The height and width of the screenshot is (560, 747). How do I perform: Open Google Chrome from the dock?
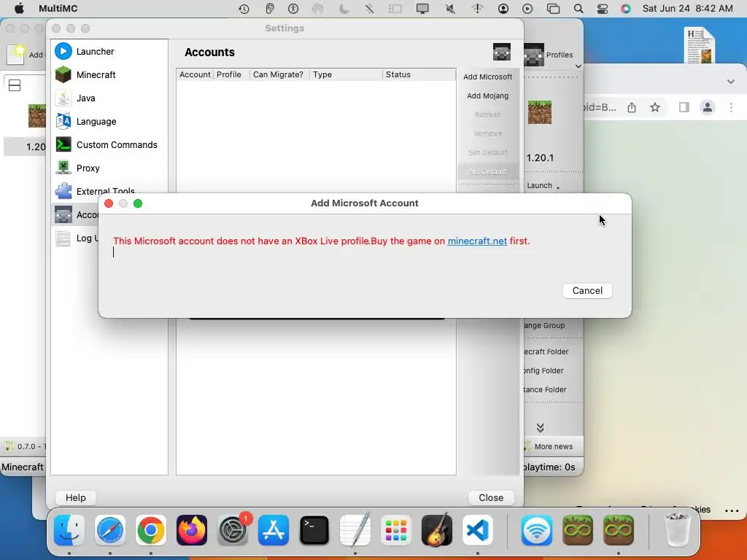[x=151, y=530]
